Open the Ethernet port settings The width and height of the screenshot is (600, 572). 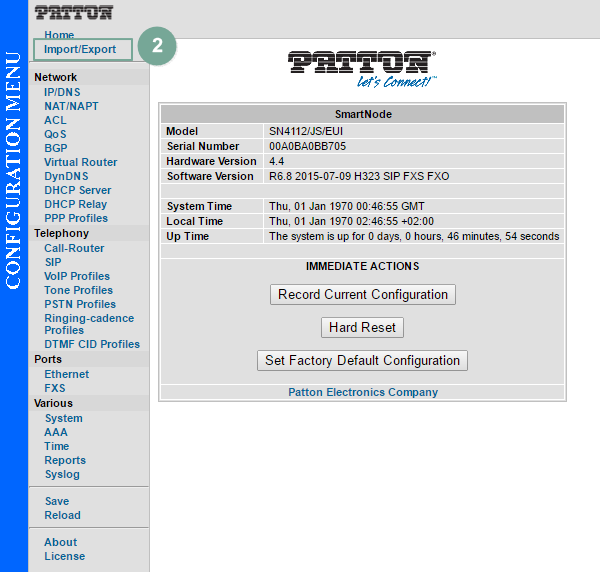click(66, 374)
